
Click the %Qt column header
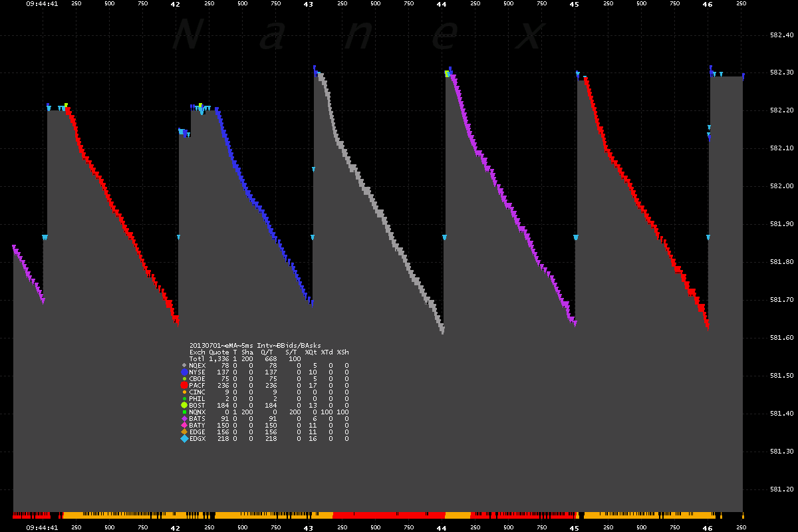311,352
